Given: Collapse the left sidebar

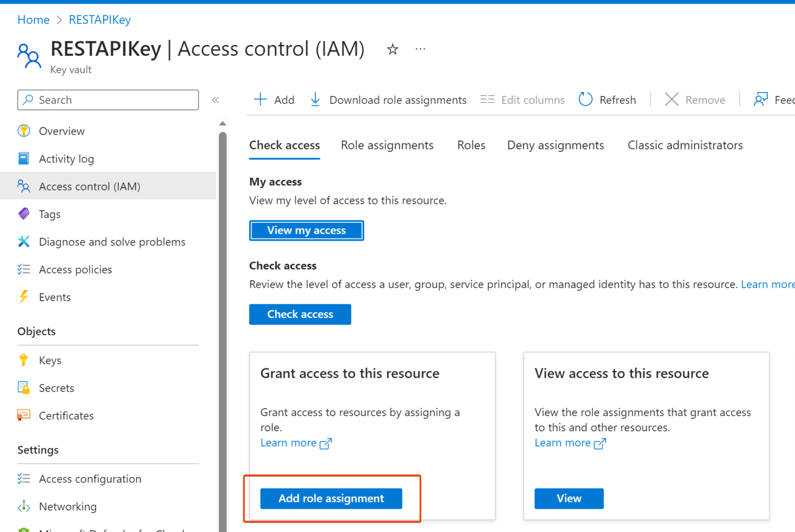Looking at the screenshot, I should click(x=215, y=99).
